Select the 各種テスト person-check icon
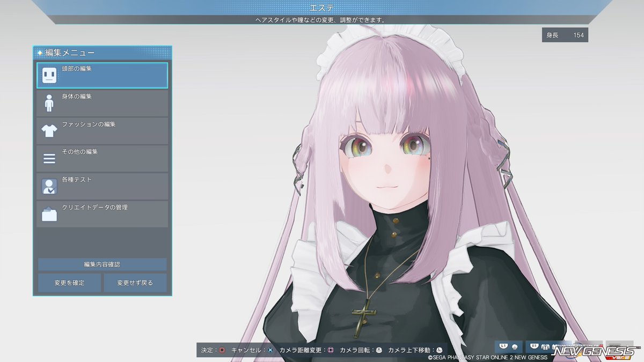Screen dimensions: 644x362 pyautogui.click(x=49, y=186)
